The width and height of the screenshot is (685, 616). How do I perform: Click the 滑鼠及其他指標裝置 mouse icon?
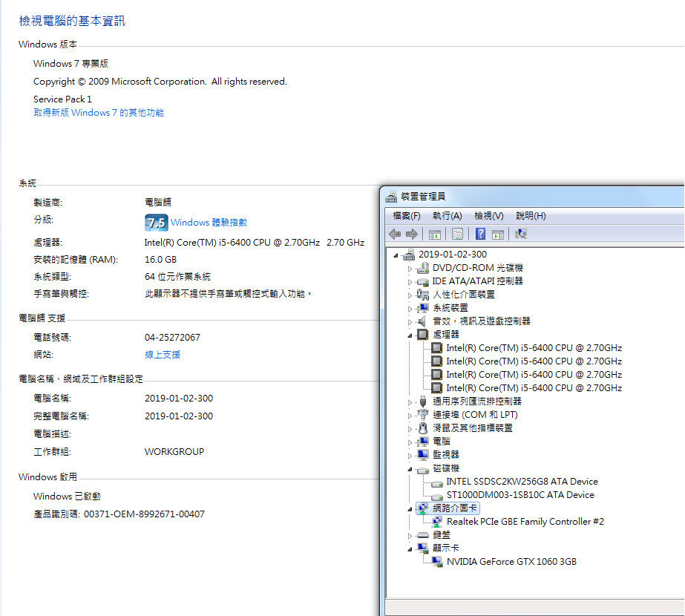(423, 428)
